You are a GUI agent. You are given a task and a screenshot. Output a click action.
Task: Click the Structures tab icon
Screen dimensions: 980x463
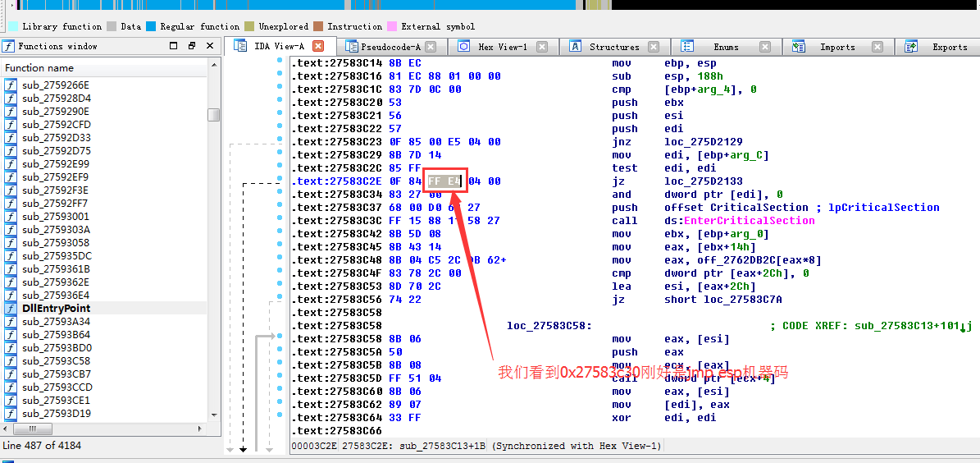pyautogui.click(x=576, y=47)
